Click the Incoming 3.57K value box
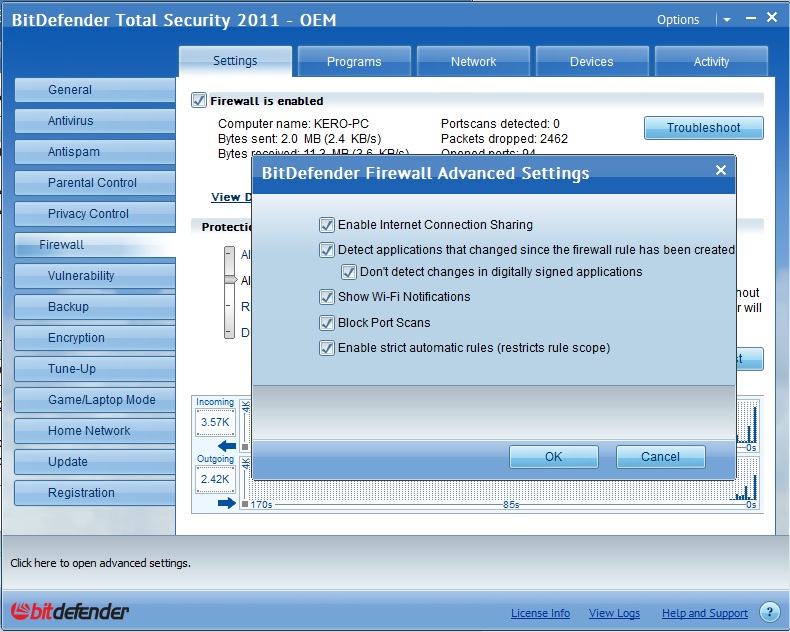The image size is (790, 632). (x=215, y=422)
